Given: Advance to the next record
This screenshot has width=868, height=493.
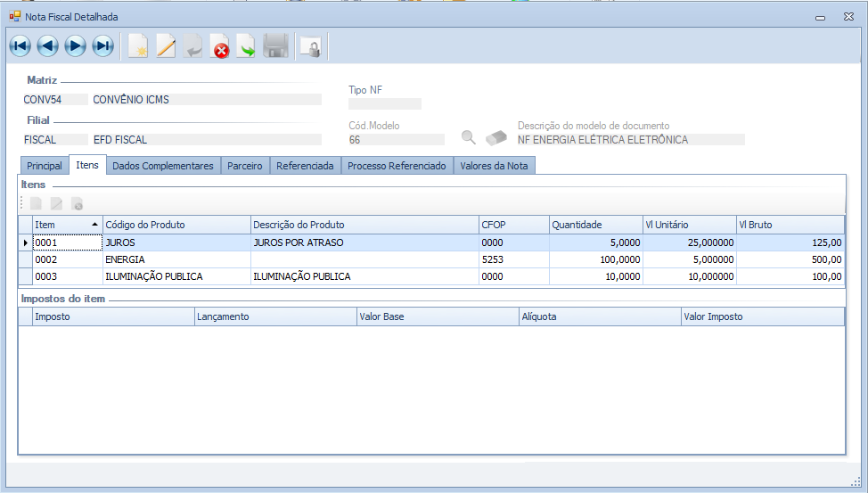Looking at the screenshot, I should (76, 46).
